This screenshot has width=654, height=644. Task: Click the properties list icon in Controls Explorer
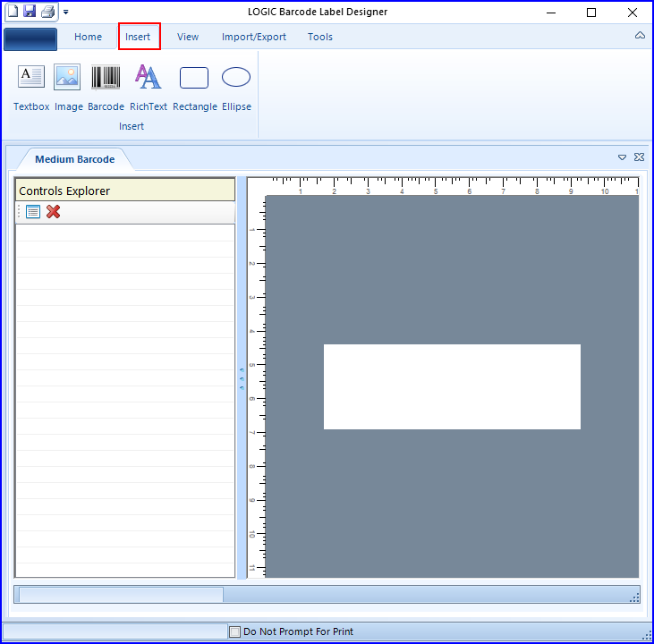click(x=33, y=212)
